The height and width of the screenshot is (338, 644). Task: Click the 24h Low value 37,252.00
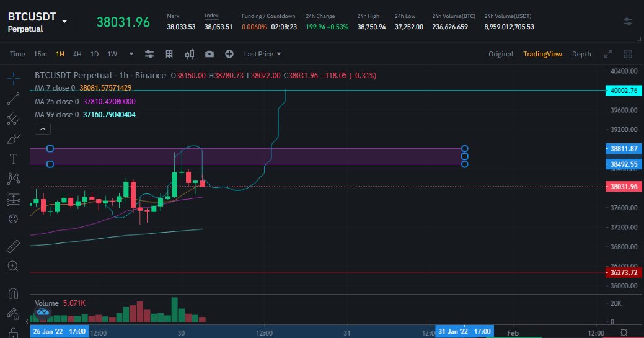pyautogui.click(x=408, y=27)
